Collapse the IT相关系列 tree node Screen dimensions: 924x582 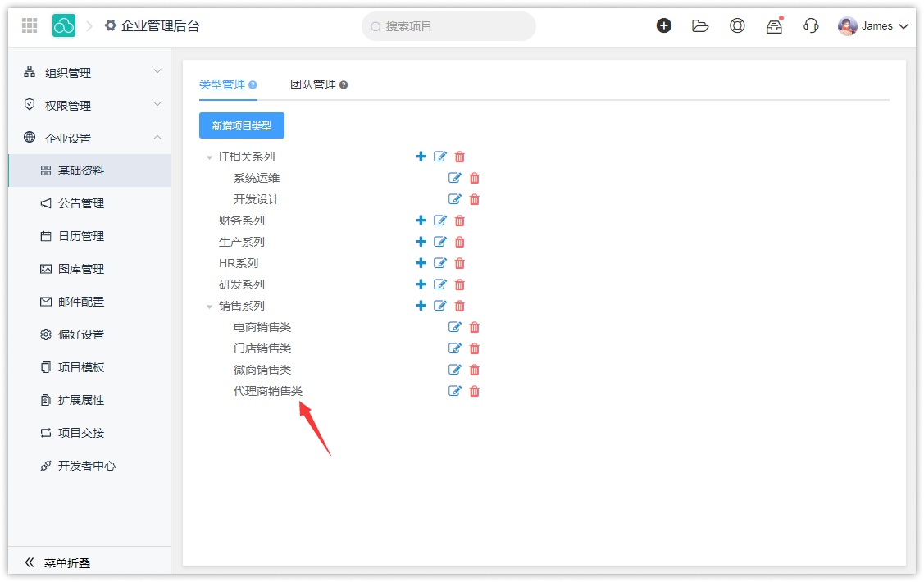pyautogui.click(x=209, y=157)
